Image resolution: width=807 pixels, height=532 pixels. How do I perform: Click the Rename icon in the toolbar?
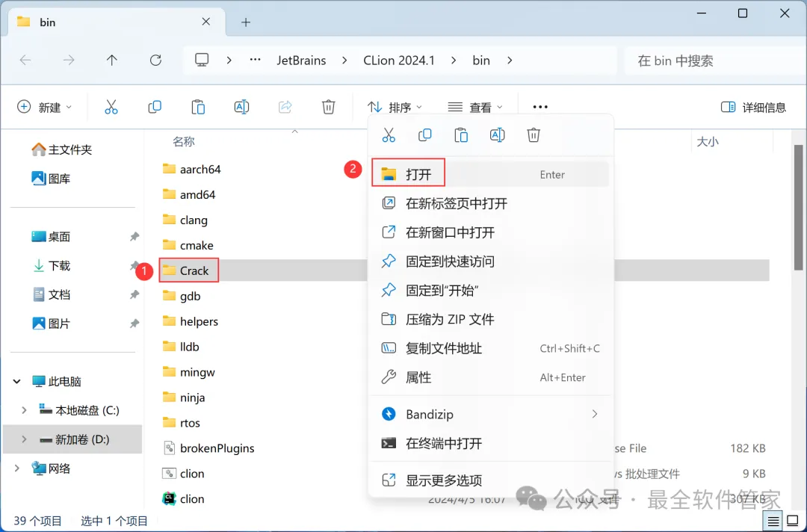[x=241, y=107]
